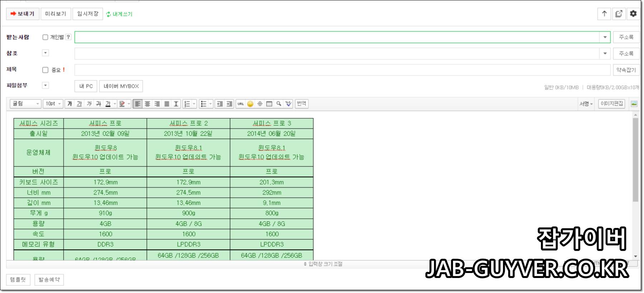Run the spell checker
644x293 pixels.
[288, 104]
